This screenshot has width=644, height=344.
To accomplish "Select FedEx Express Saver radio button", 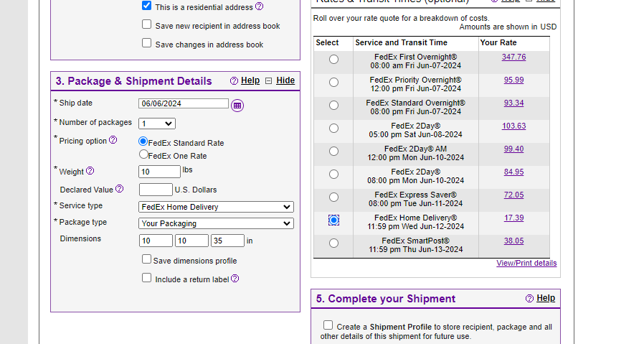I will click(333, 197).
